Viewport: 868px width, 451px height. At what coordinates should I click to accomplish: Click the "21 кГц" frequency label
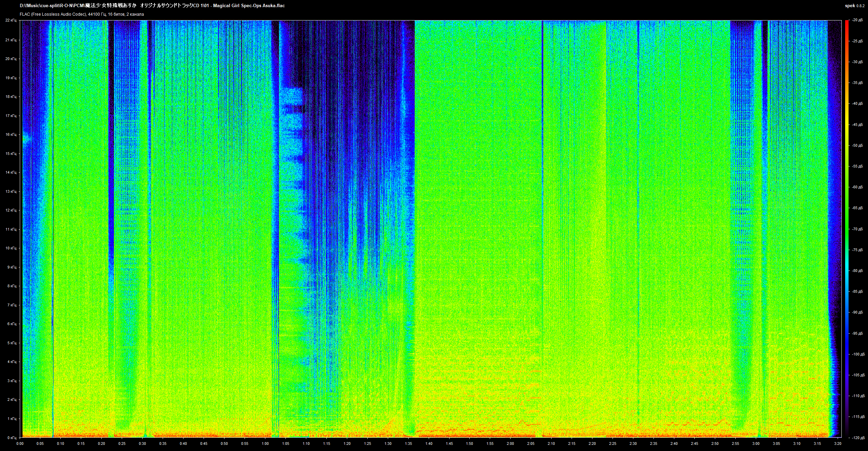pyautogui.click(x=11, y=40)
